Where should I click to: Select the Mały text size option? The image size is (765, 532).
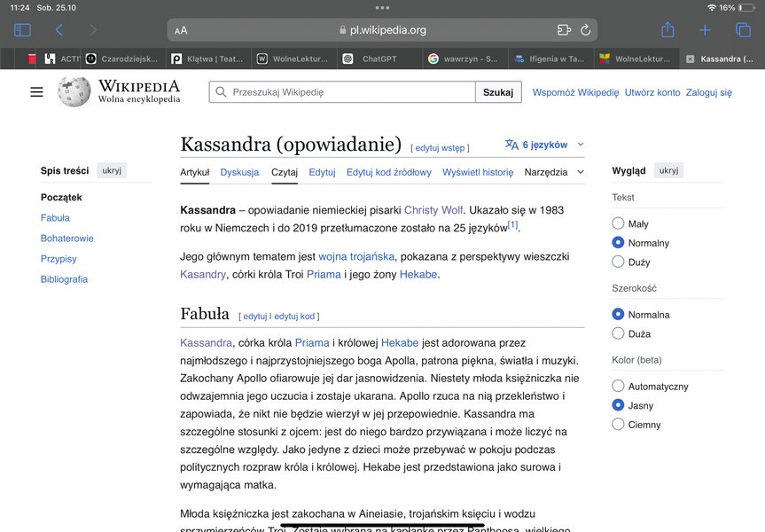pyautogui.click(x=618, y=223)
